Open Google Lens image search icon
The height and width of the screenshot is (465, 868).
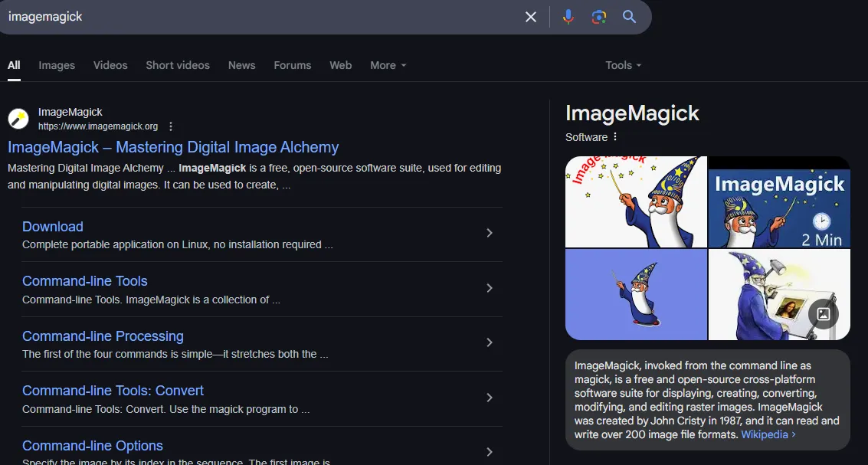(x=599, y=17)
